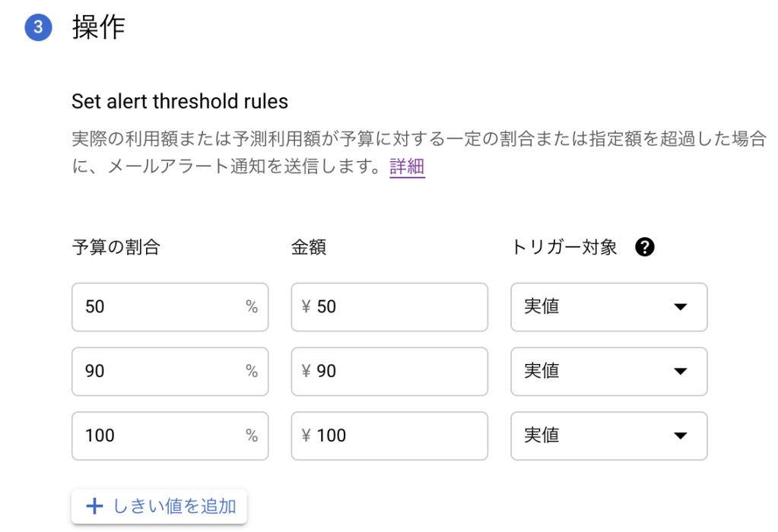
Task: Select the budget percentage field showing 100
Action: tap(160, 435)
